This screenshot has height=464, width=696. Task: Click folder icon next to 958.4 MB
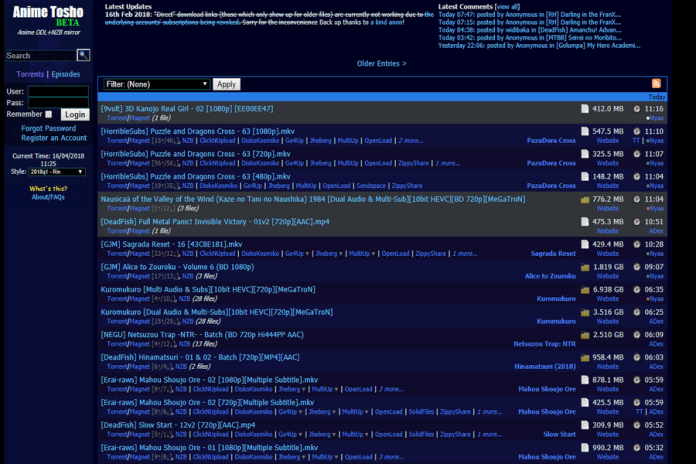[585, 358]
